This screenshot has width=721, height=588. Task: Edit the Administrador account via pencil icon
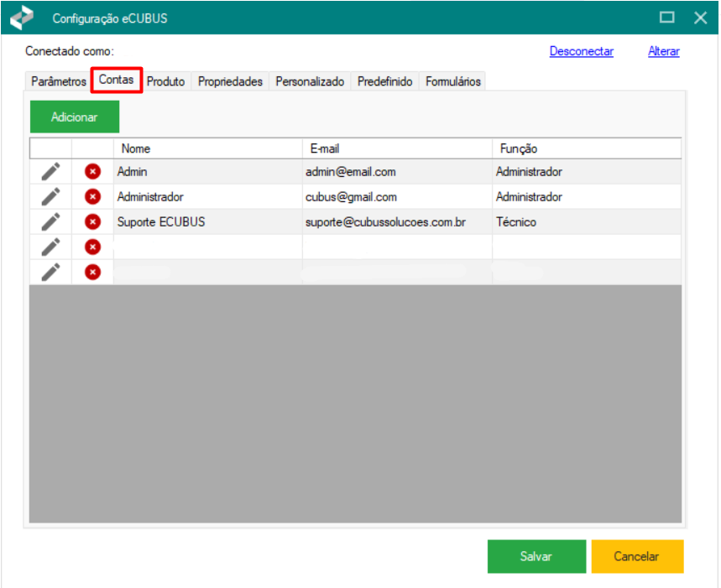coord(50,197)
